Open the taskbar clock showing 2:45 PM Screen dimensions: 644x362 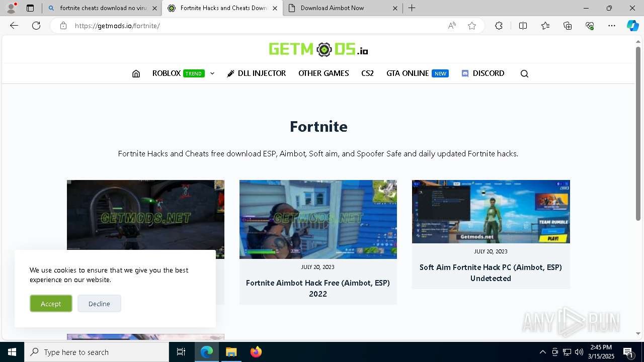[x=601, y=352]
